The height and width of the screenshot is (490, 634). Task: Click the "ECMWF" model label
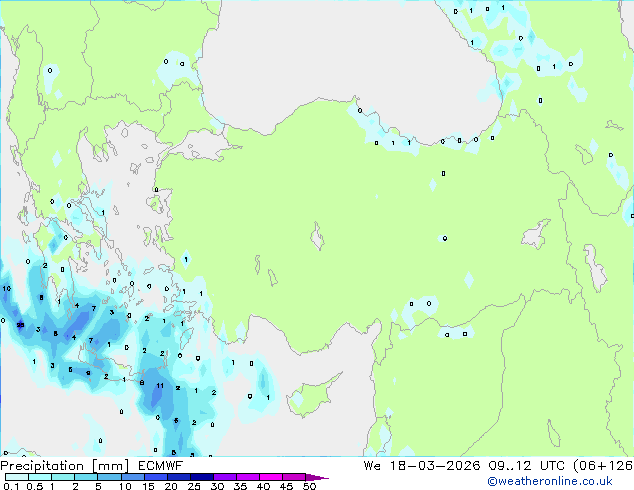coord(161,466)
